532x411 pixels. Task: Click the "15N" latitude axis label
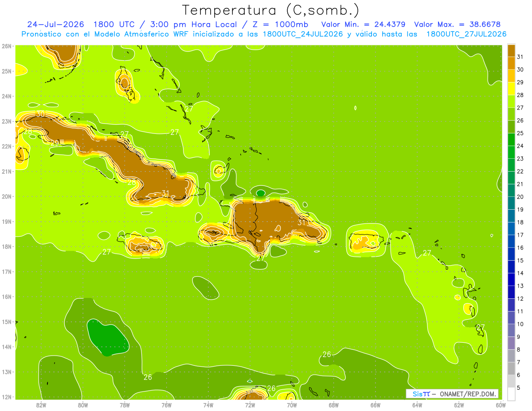tap(7, 322)
